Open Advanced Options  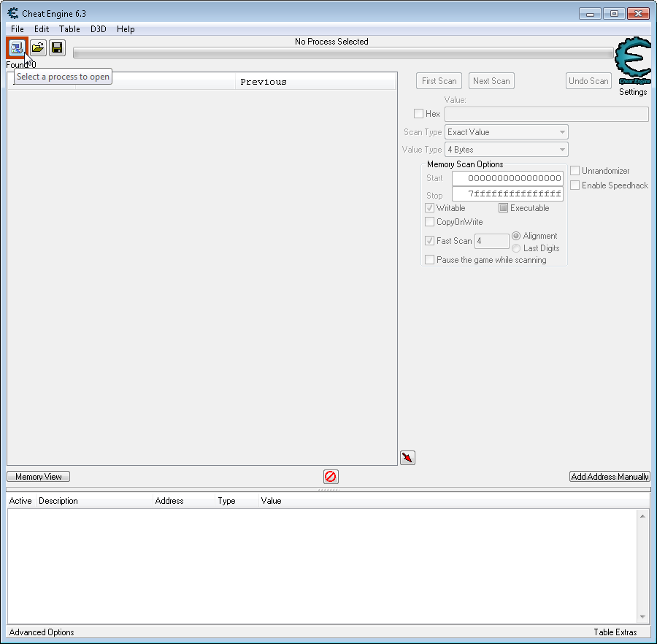point(42,632)
